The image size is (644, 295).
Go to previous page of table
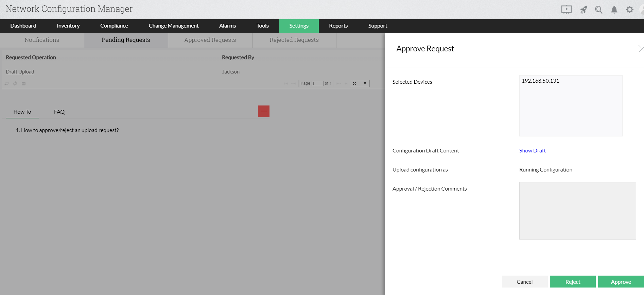(294, 83)
